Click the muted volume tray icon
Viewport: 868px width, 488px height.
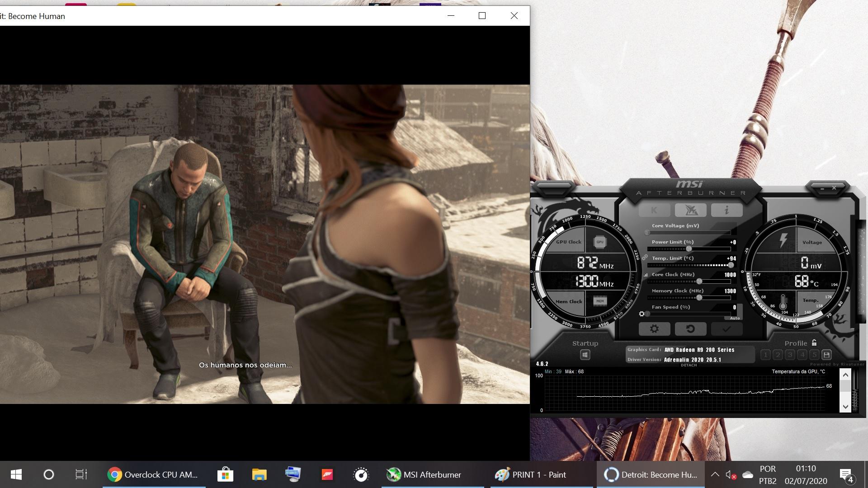click(x=731, y=474)
